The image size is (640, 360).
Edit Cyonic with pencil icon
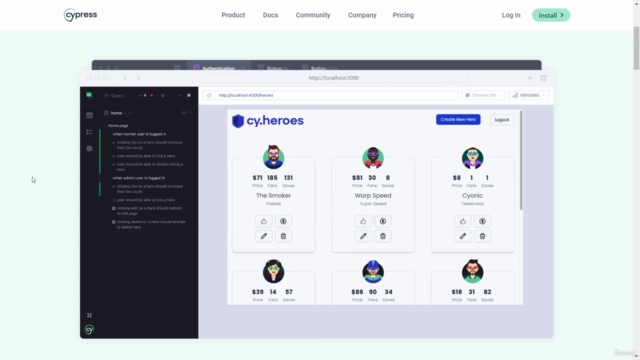click(463, 236)
